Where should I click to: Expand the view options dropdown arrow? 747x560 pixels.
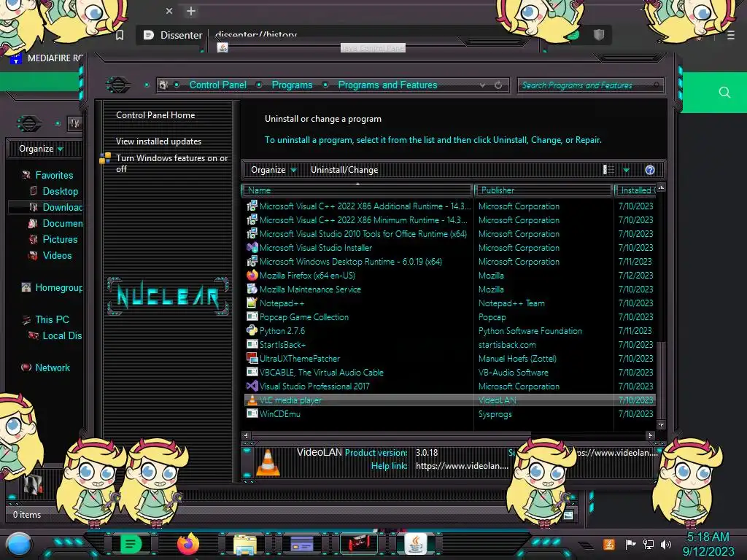(627, 170)
